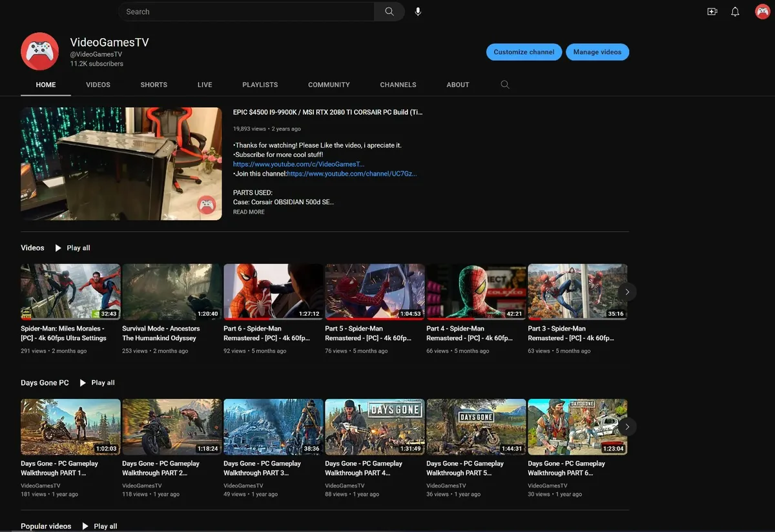The image size is (775, 532).
Task: Open the account avatar menu
Action: pos(762,12)
